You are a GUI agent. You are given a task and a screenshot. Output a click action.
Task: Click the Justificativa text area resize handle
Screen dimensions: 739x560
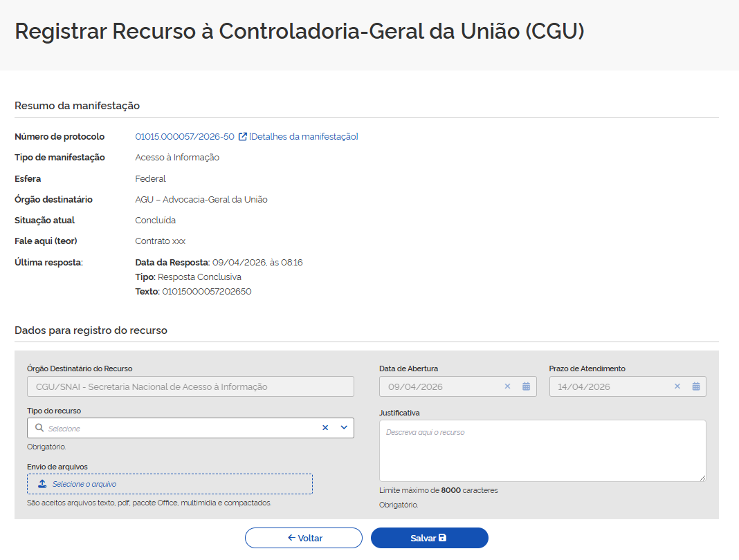click(702, 478)
